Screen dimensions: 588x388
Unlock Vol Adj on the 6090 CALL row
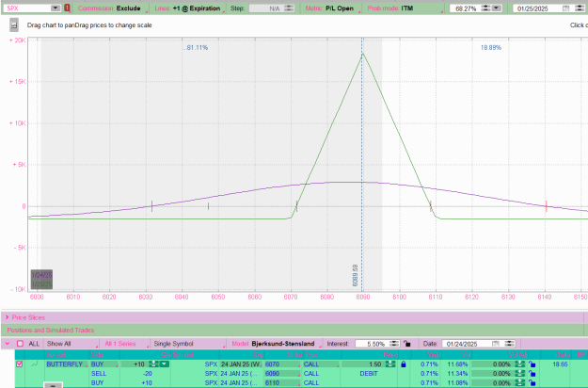(x=532, y=373)
